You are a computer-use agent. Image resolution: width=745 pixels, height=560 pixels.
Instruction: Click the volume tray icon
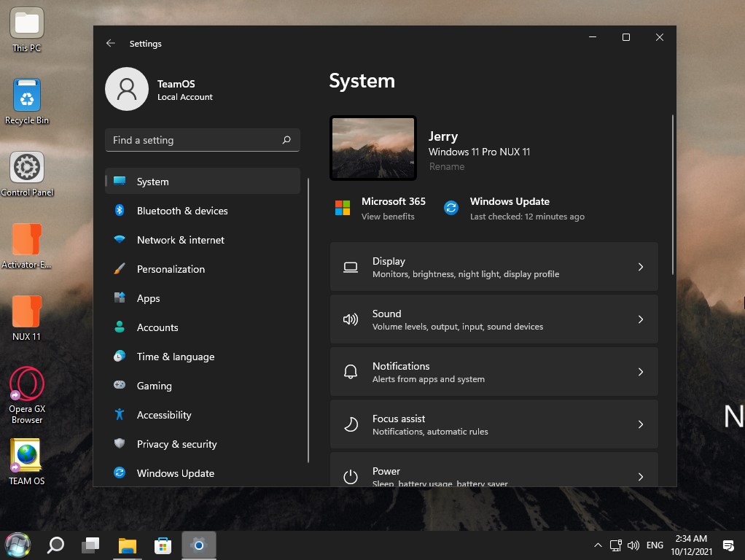click(633, 545)
